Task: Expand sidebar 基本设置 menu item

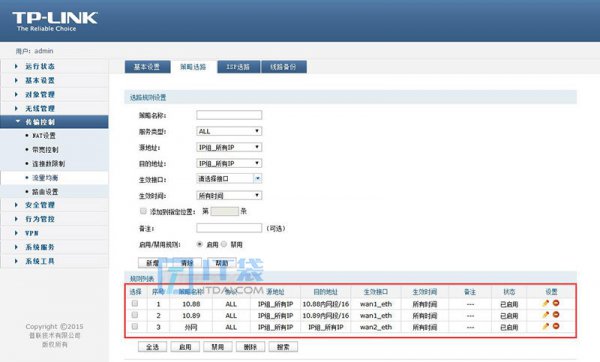Action: [x=40, y=80]
